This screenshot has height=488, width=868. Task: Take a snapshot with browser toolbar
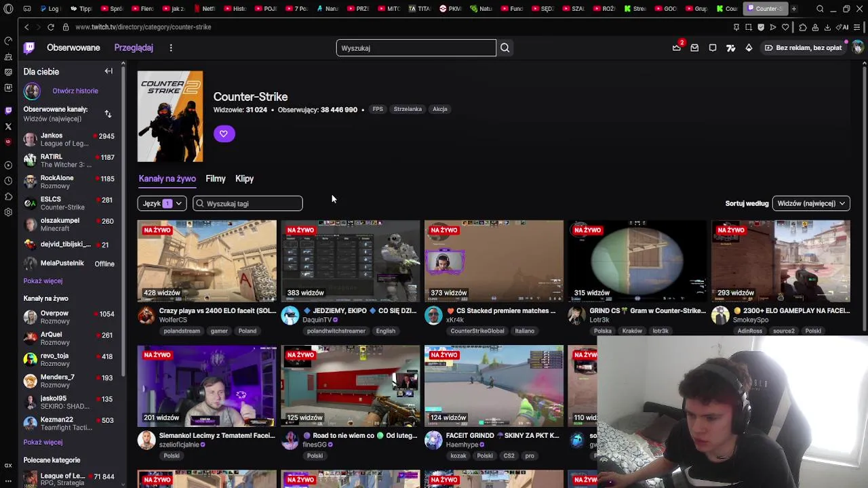pyautogui.click(x=749, y=27)
